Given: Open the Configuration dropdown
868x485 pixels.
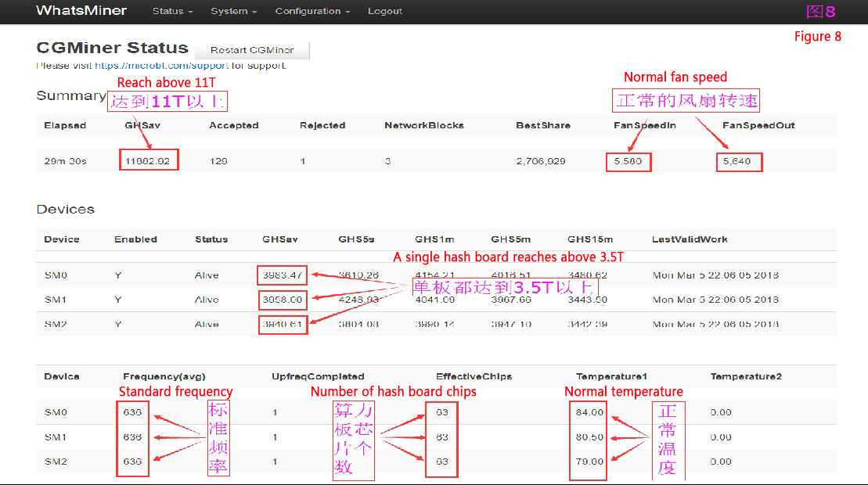Looking at the screenshot, I should tap(312, 12).
